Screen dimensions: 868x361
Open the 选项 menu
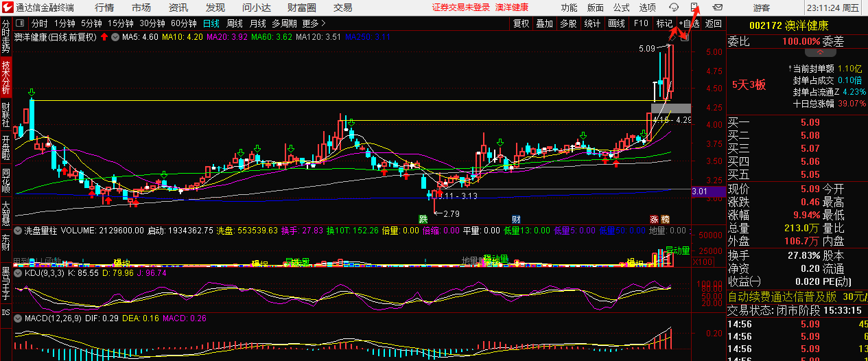(648, 8)
